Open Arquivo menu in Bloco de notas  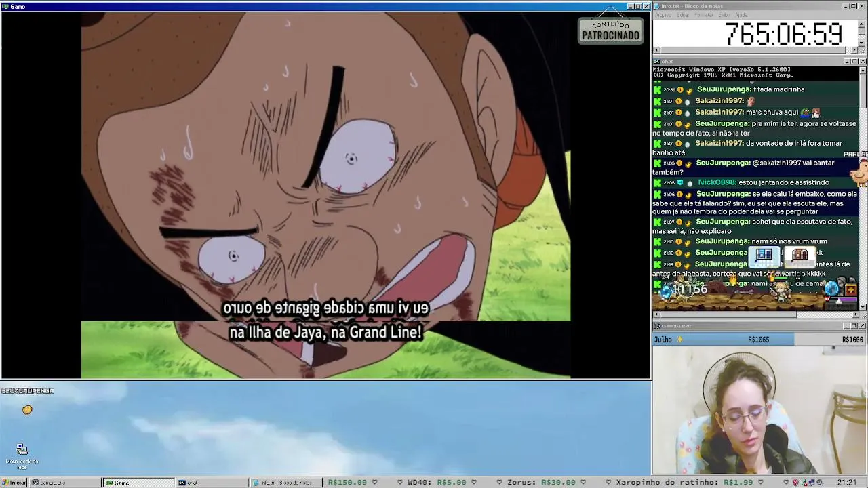(663, 15)
